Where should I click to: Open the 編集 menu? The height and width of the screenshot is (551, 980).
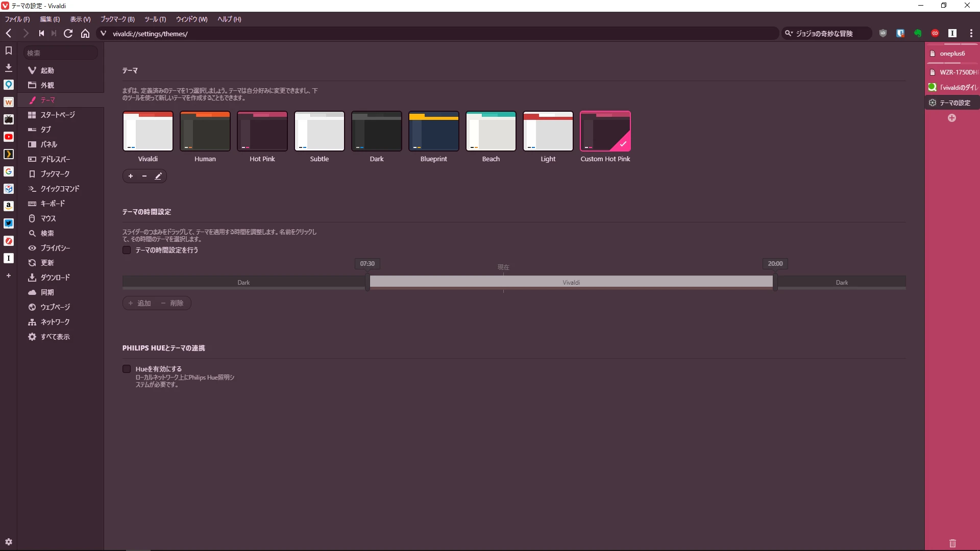[50, 19]
